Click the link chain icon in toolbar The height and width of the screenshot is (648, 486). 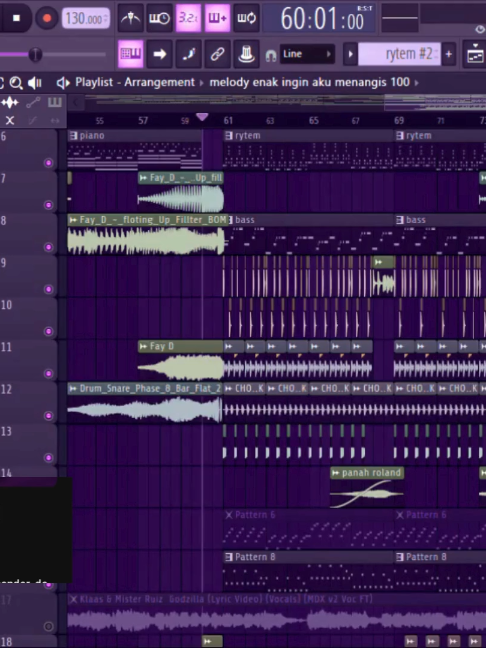point(217,54)
